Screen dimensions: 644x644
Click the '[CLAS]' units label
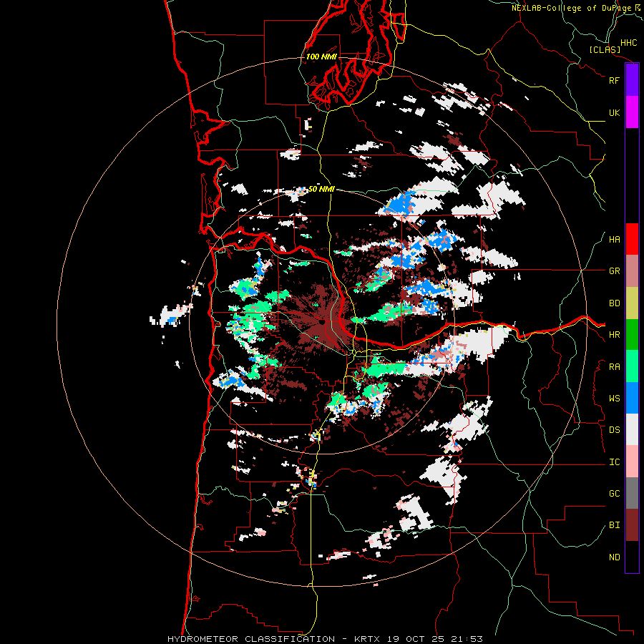605,49
